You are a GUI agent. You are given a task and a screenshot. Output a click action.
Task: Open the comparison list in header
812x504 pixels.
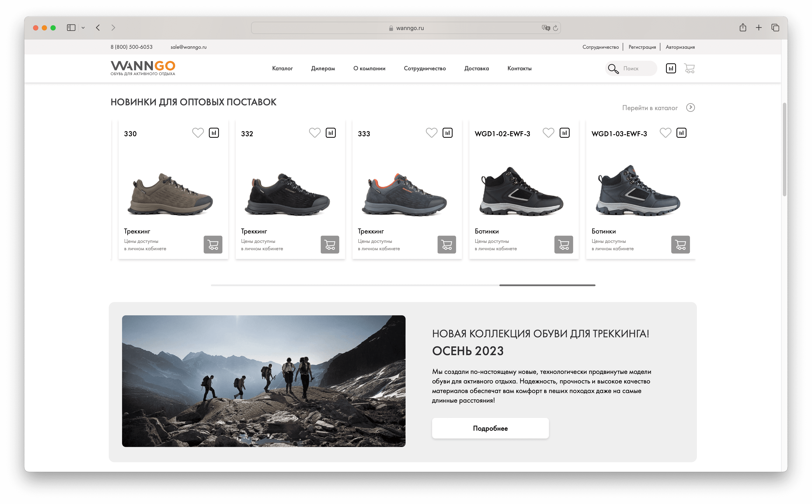click(671, 68)
